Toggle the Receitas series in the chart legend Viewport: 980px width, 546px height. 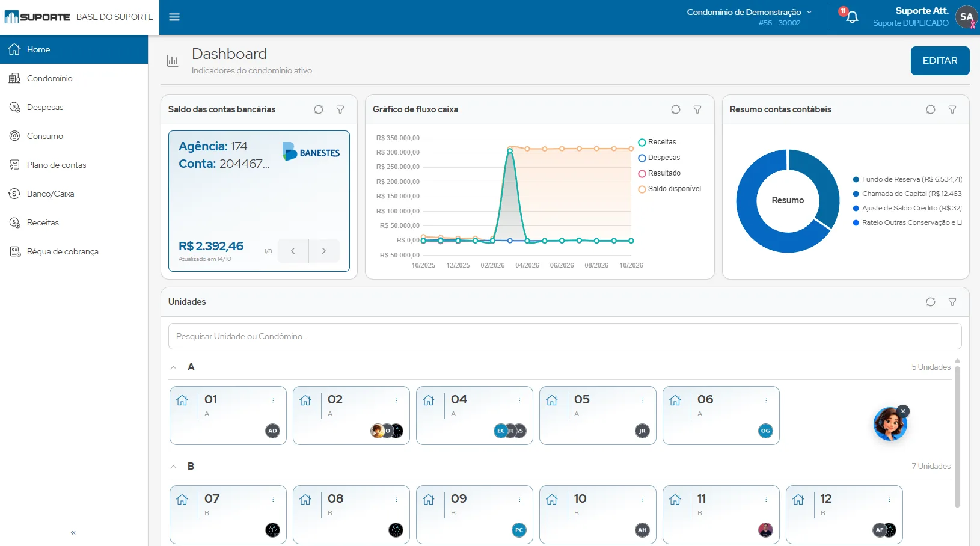pyautogui.click(x=657, y=142)
